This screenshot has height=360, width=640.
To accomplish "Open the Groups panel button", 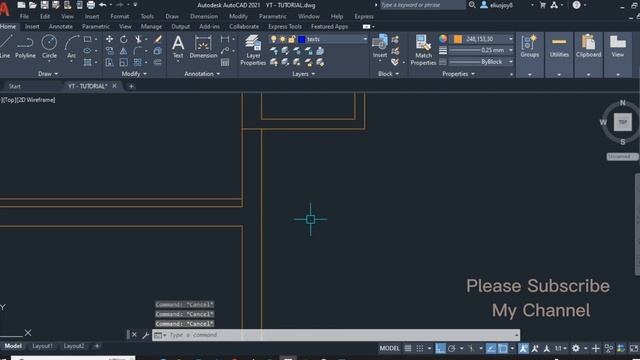I will (x=529, y=47).
